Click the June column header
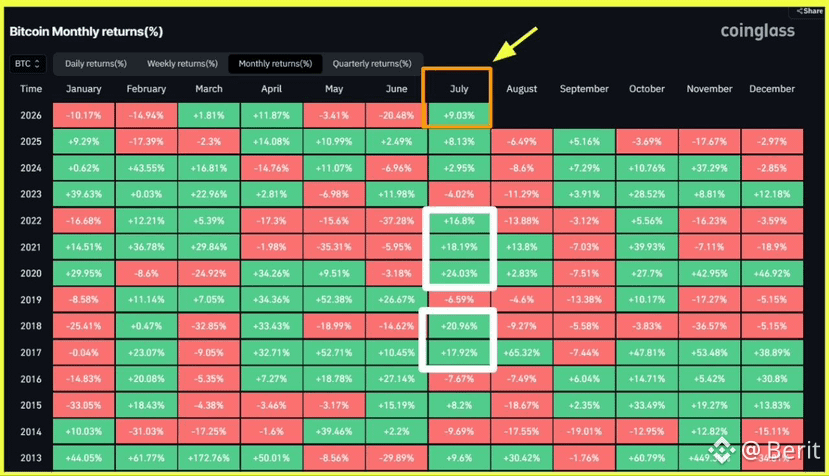Viewport: 829px width, 476px height. pyautogui.click(x=397, y=89)
